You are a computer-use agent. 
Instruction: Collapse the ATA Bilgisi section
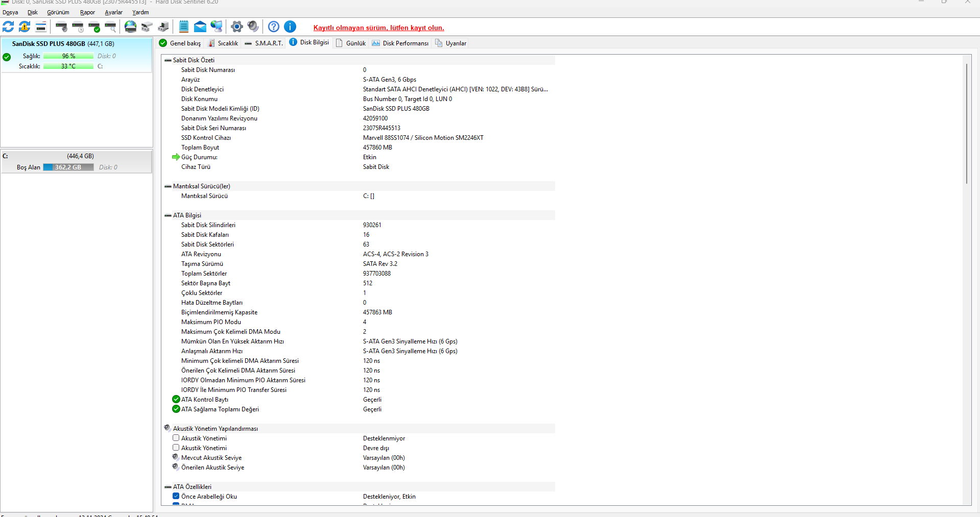pyautogui.click(x=168, y=215)
